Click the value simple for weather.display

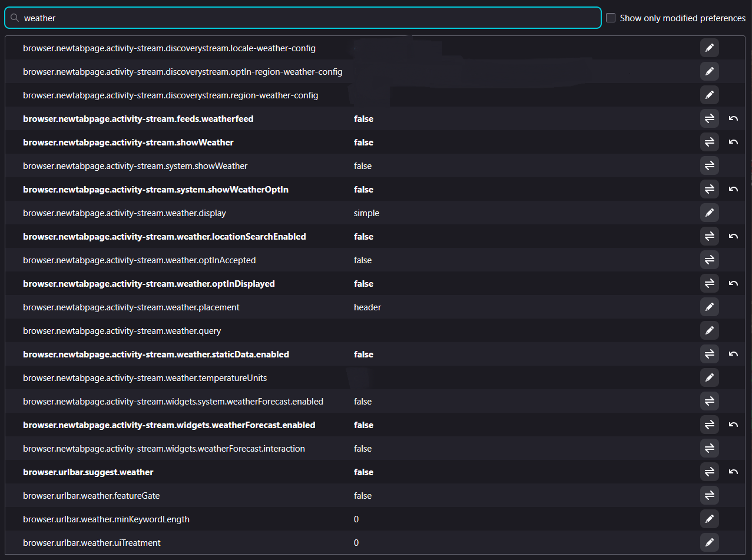(x=366, y=213)
